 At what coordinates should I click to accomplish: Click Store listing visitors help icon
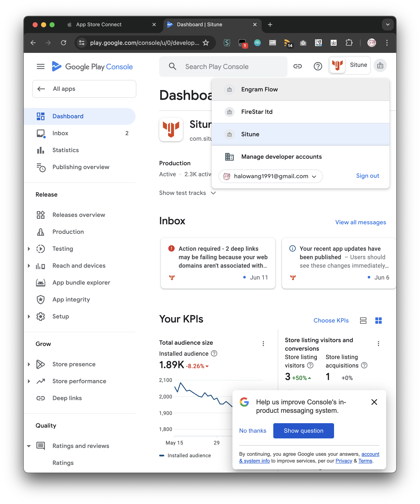click(310, 365)
